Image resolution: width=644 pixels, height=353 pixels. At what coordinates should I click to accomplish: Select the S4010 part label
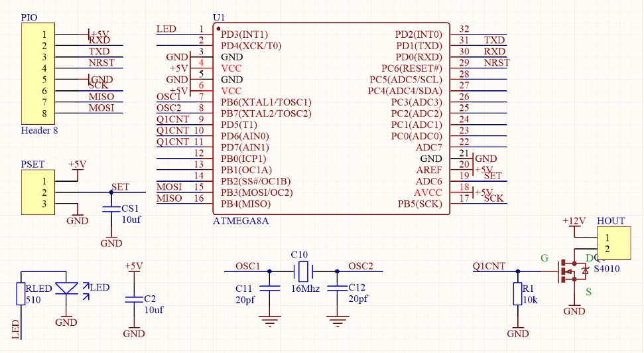pyautogui.click(x=607, y=269)
